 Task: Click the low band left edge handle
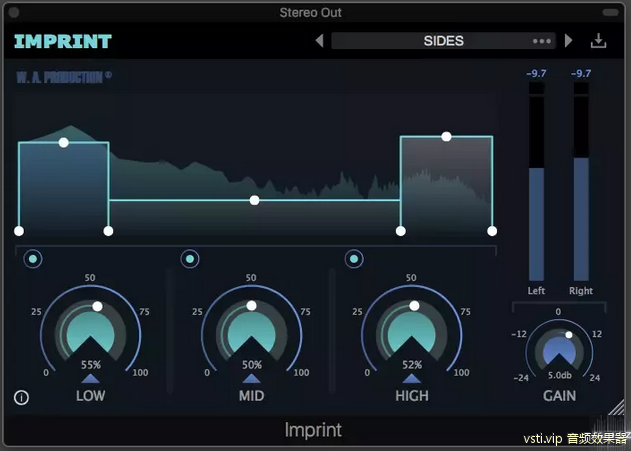tap(19, 231)
